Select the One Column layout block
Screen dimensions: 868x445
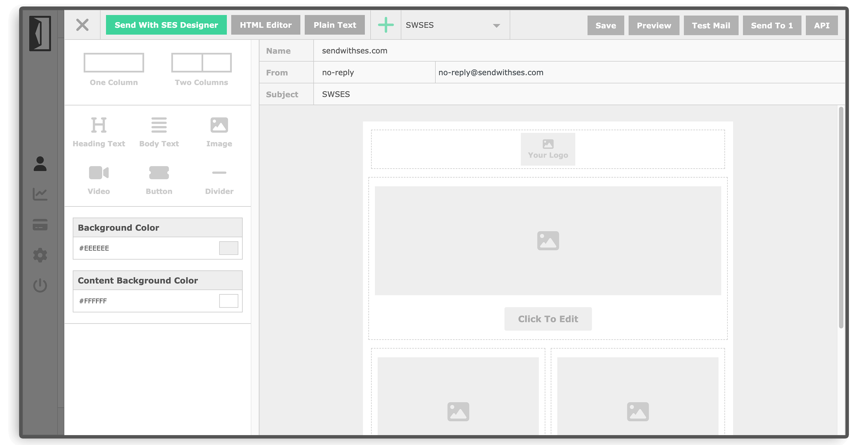(114, 70)
